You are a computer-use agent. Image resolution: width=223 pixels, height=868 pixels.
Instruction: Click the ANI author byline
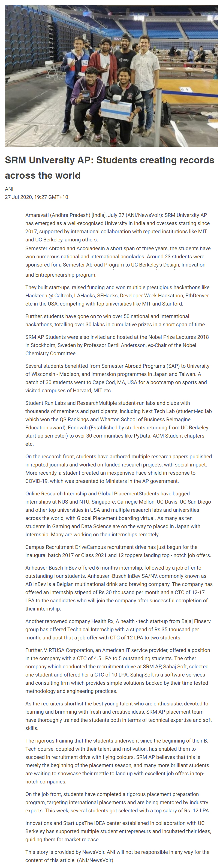9,189
